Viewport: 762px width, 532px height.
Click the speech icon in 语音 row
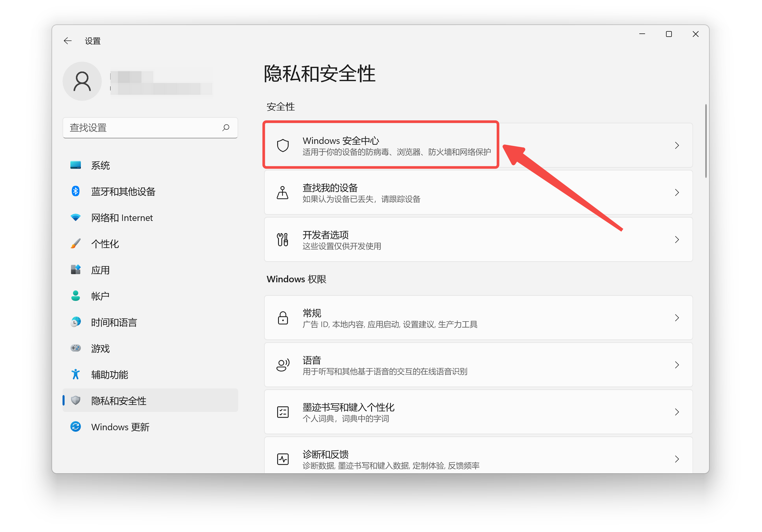(283, 365)
